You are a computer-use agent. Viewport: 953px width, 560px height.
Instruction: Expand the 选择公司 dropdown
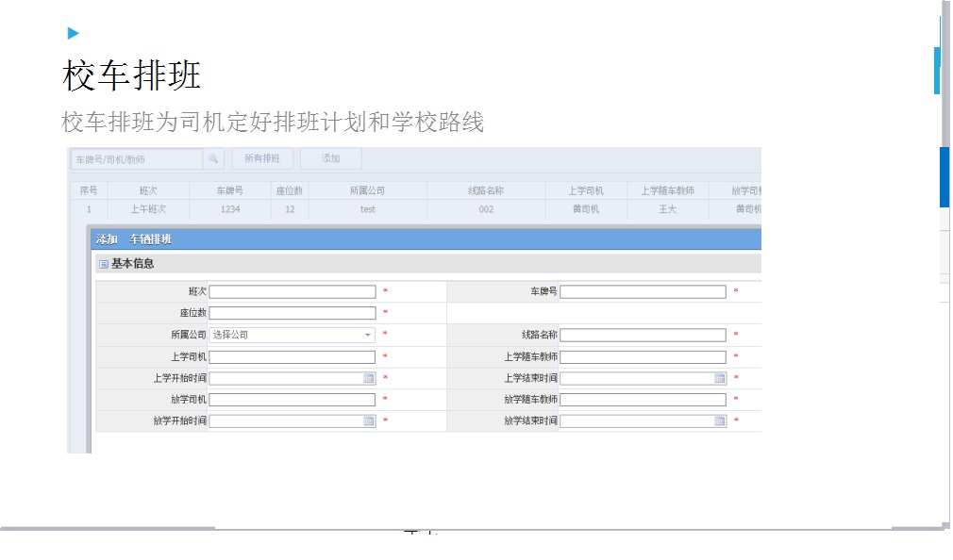click(x=367, y=335)
